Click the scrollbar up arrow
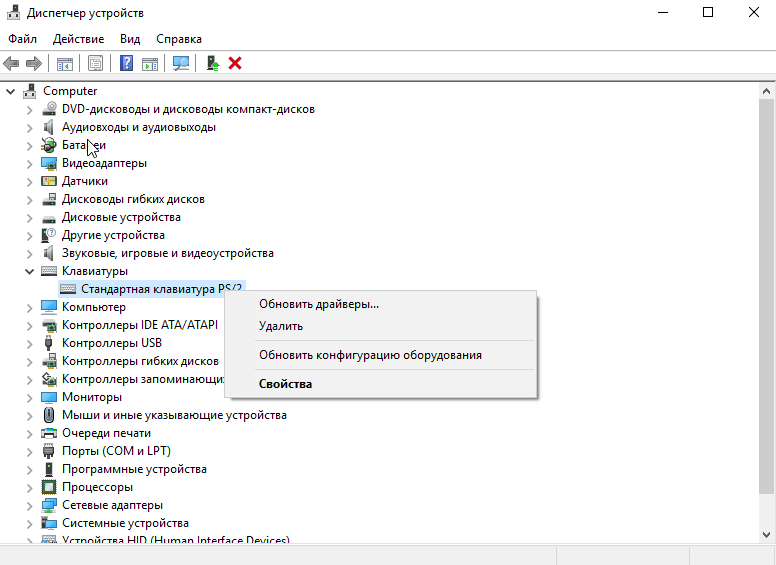This screenshot has width=776, height=565. point(766,91)
